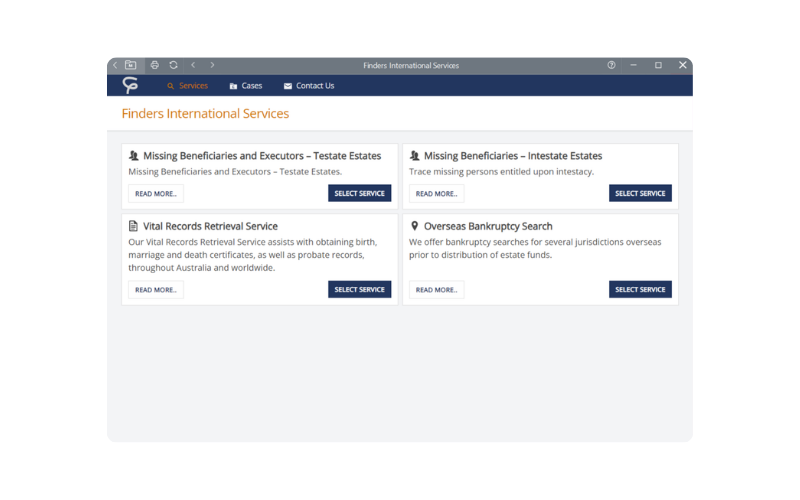Select the Overseas Bankruptcy Search service
The width and height of the screenshot is (800, 500).
[x=640, y=289]
